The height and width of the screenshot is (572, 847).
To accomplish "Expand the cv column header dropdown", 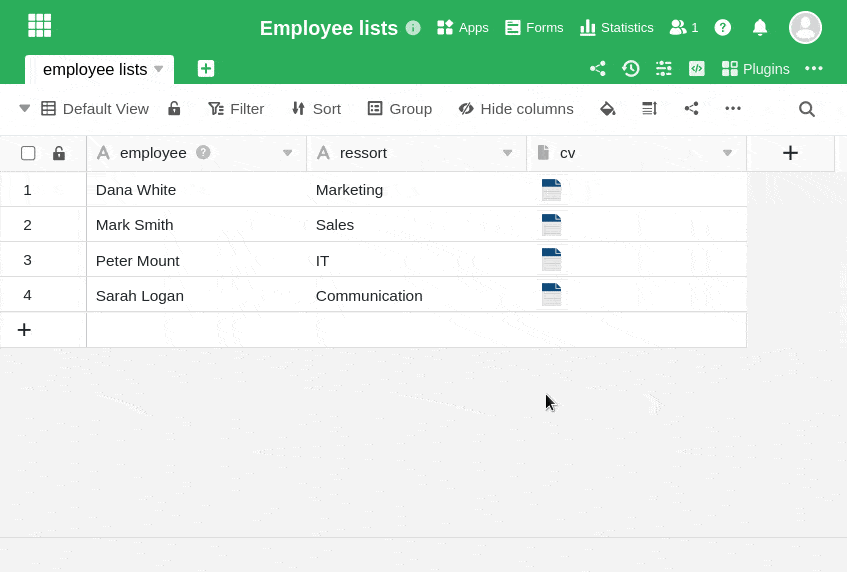I will point(727,153).
